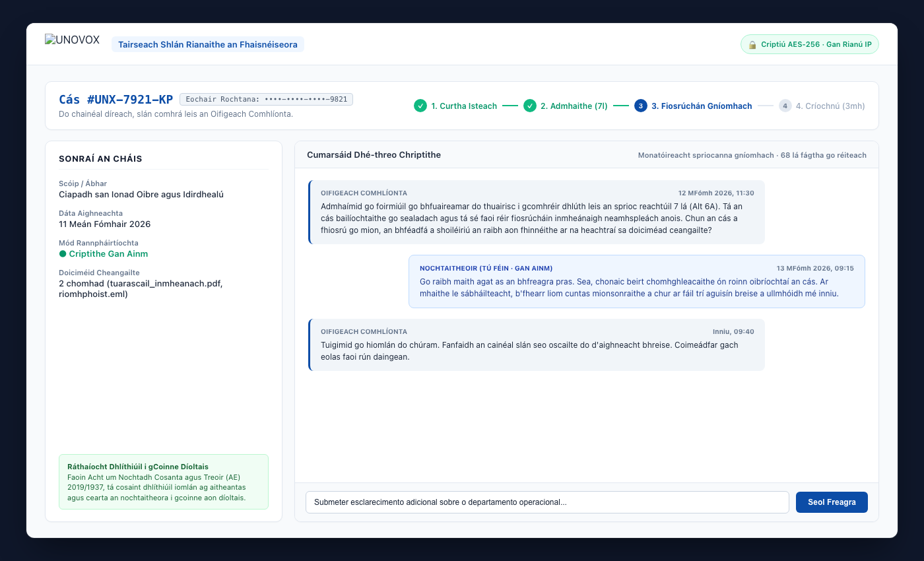Click the Seol Freagra button

click(x=832, y=502)
